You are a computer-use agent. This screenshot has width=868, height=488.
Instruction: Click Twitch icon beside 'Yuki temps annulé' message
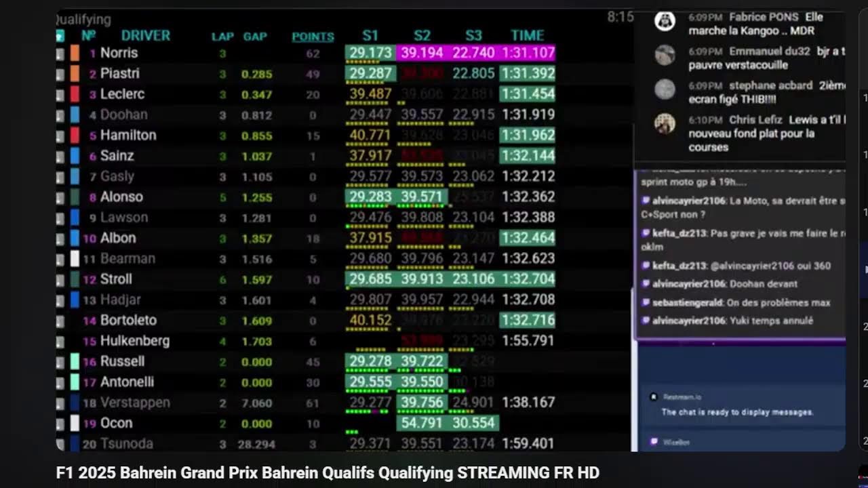point(646,321)
